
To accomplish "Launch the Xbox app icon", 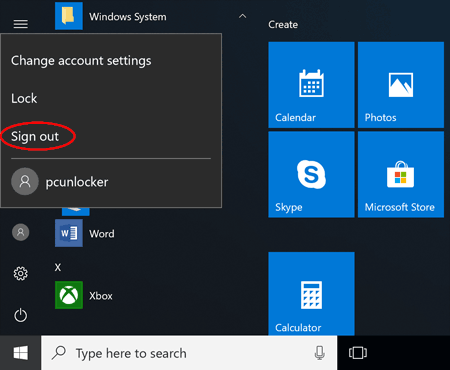I will (69, 295).
